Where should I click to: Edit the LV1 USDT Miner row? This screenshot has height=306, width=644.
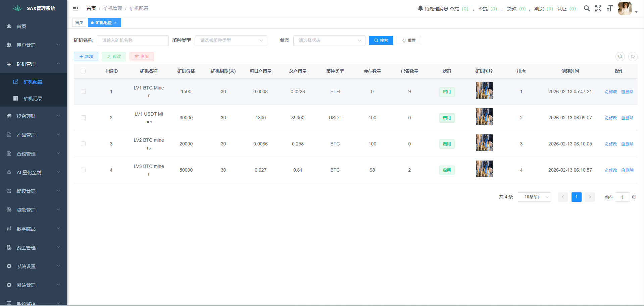click(x=611, y=118)
